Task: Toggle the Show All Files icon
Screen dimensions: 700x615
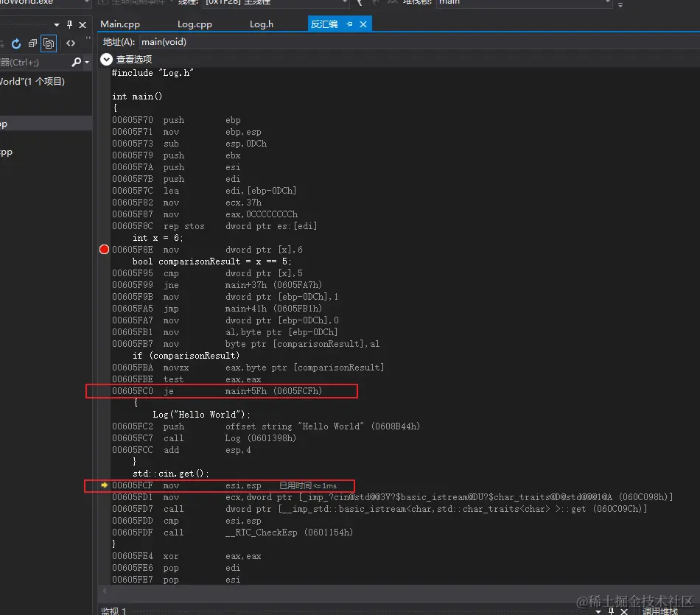Action: pos(48,43)
